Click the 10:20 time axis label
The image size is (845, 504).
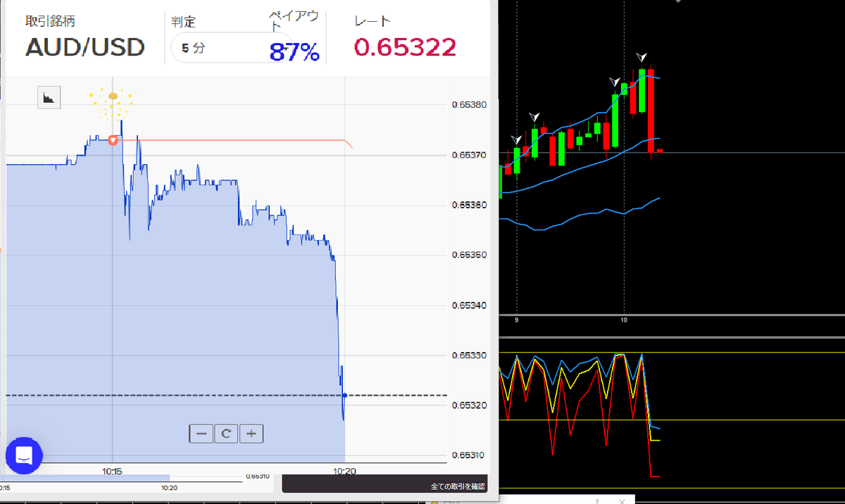[344, 471]
